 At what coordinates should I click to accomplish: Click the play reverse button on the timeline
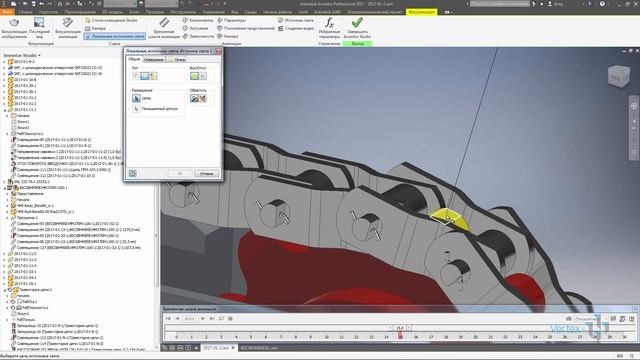177,318
